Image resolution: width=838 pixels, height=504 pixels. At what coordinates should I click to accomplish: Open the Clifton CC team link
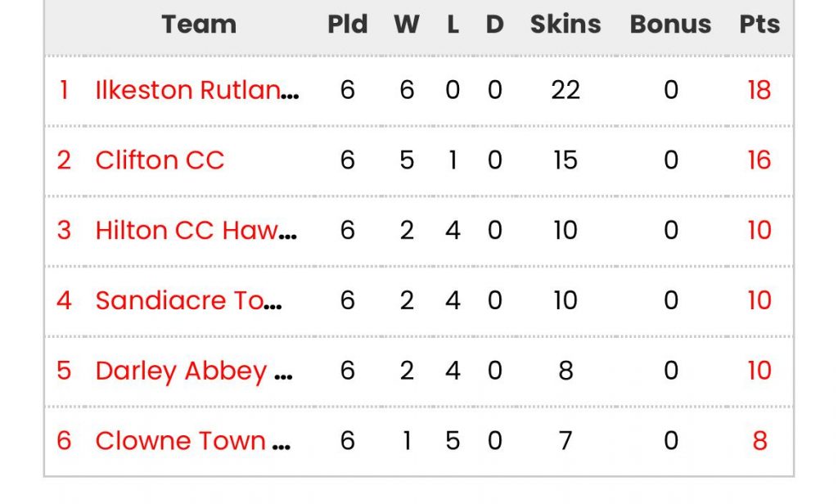coord(160,160)
